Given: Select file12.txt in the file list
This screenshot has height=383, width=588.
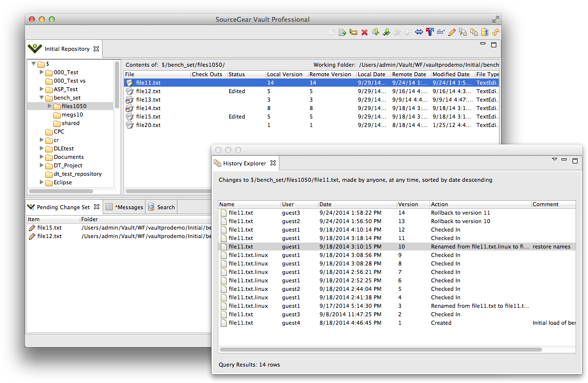Looking at the screenshot, I should tap(149, 91).
